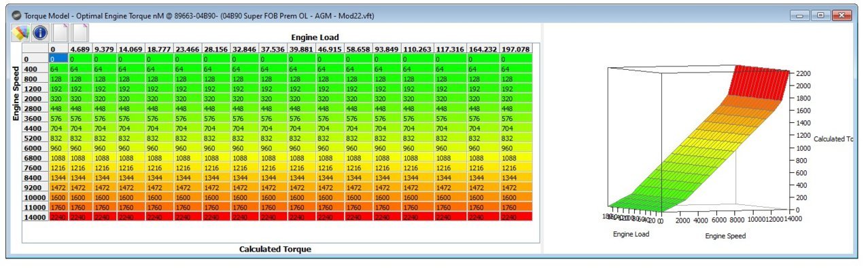Open the color palette swatches tool
This screenshot has height=268, width=868.
21,33
